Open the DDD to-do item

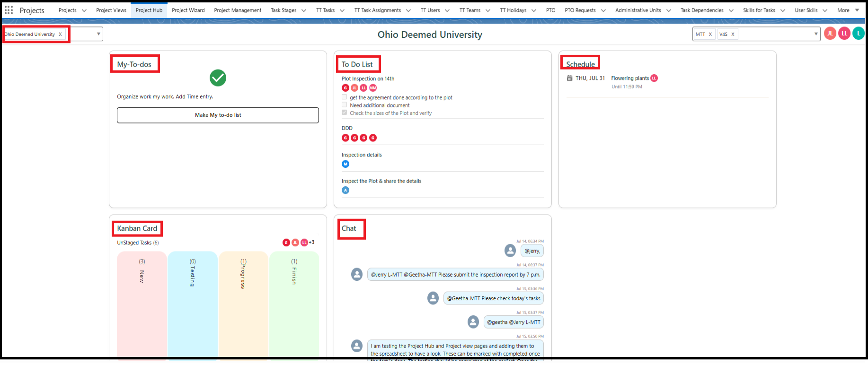pos(347,128)
